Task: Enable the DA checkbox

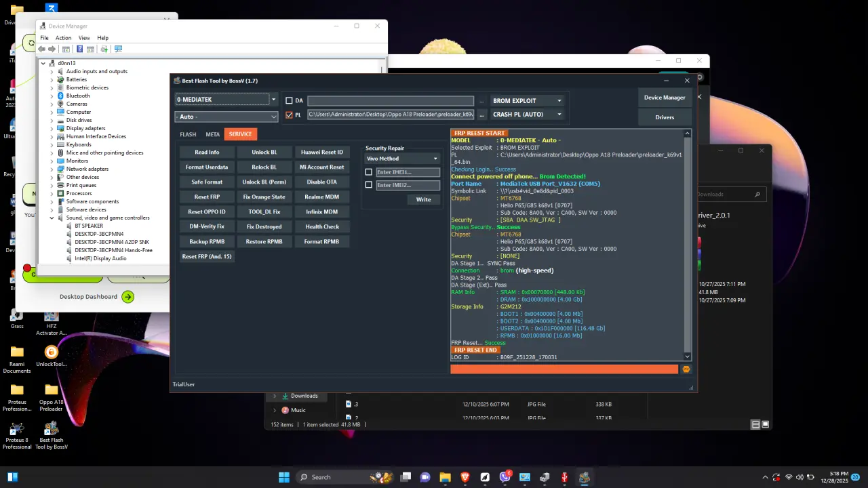Action: (x=289, y=101)
